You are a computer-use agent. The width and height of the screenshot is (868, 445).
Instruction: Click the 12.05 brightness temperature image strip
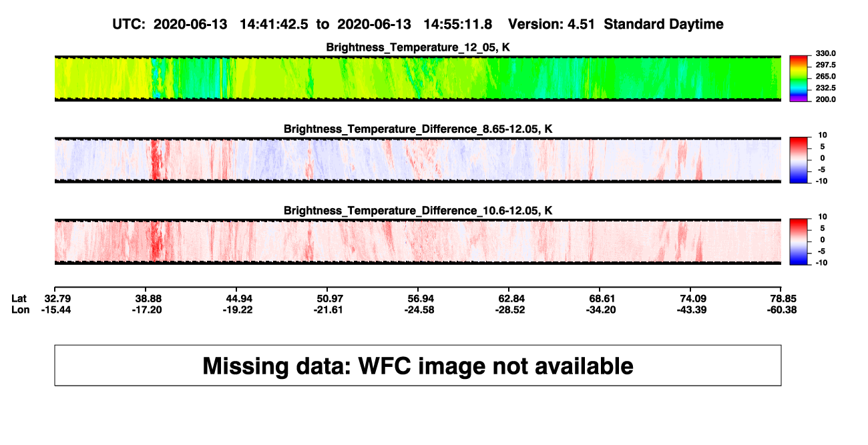click(x=418, y=78)
